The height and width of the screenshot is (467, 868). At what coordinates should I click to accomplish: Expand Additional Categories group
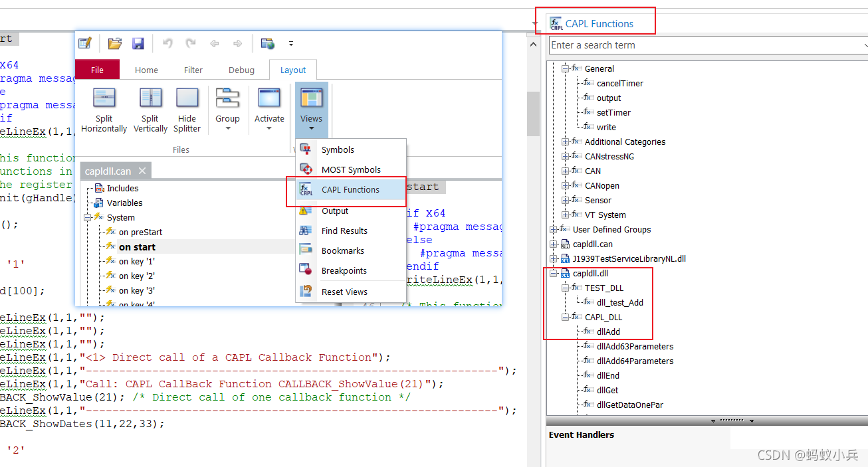pos(565,141)
